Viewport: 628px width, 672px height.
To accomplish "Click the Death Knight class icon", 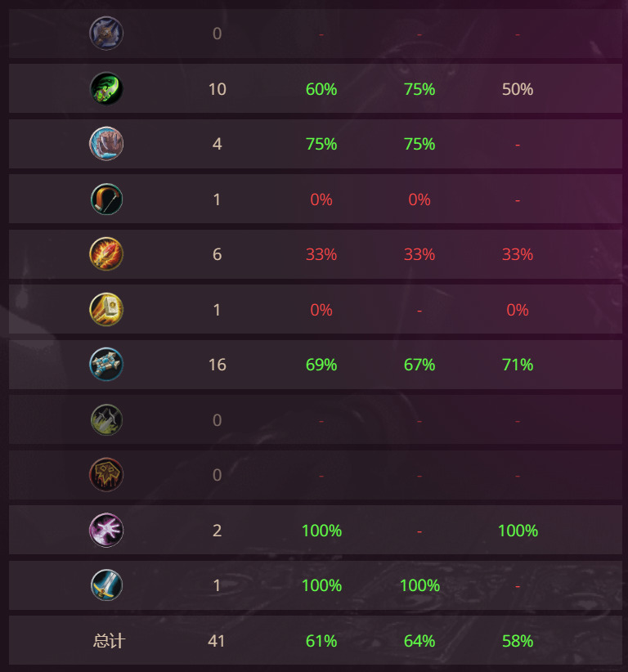I will click(106, 34).
